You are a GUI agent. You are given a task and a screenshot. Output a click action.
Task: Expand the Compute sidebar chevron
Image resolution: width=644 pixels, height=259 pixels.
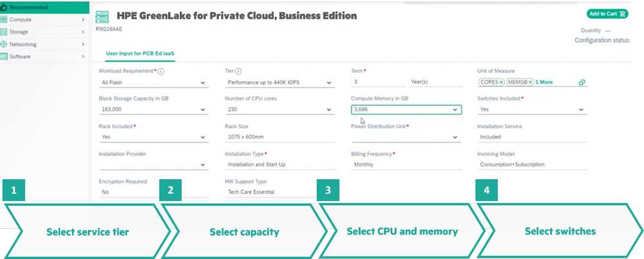[83, 20]
